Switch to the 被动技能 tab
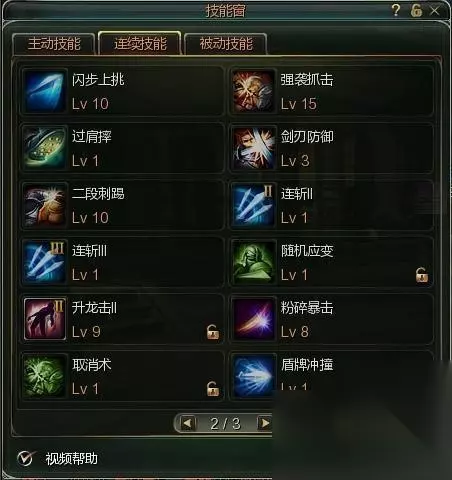452x480 pixels. pos(226,44)
